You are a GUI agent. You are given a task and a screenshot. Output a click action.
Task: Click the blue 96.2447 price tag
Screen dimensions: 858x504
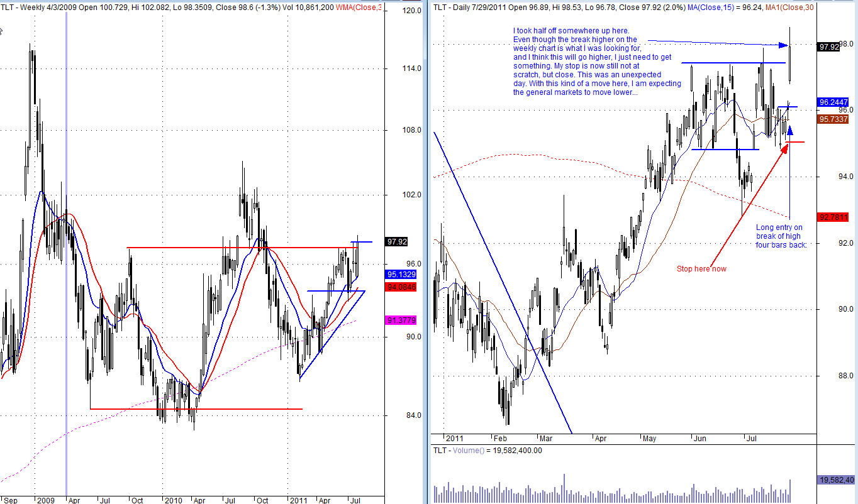[833, 102]
